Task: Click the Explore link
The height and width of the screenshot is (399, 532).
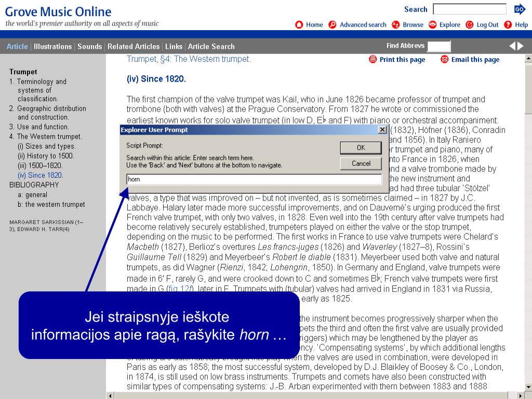Action: 449,25
